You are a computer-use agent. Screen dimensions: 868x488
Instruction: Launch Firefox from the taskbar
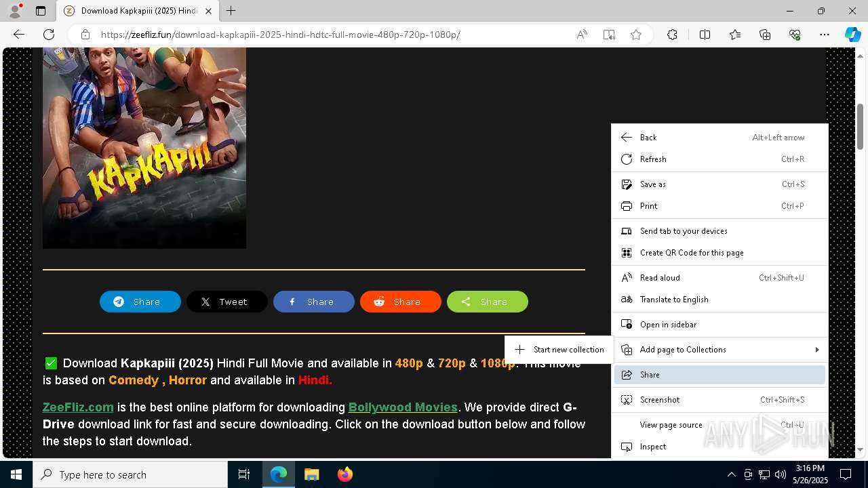pos(344,474)
